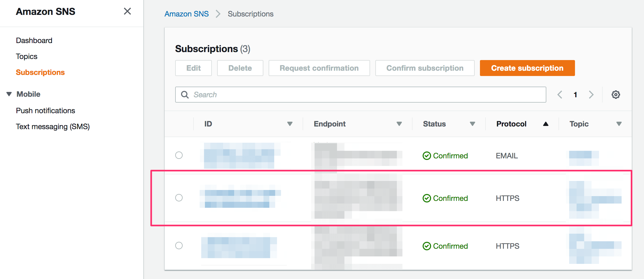Viewport: 644px width, 279px height.
Task: Close the Amazon SNS sidebar panel
Action: point(127,11)
